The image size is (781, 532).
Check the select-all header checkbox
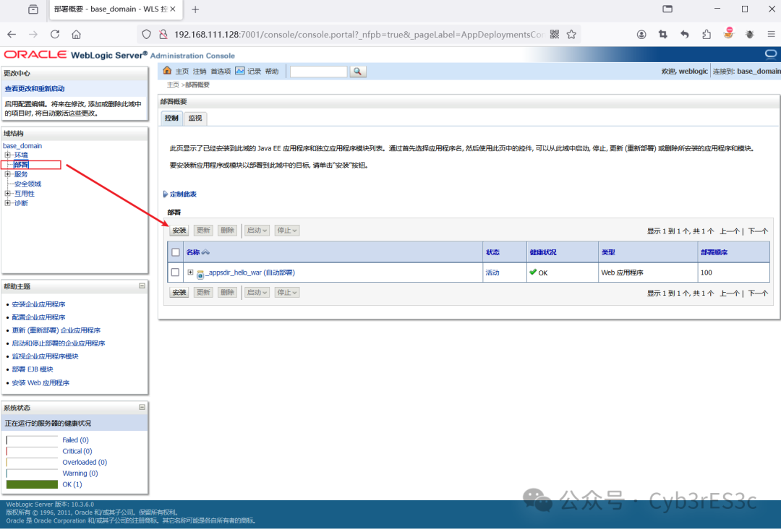coord(175,252)
